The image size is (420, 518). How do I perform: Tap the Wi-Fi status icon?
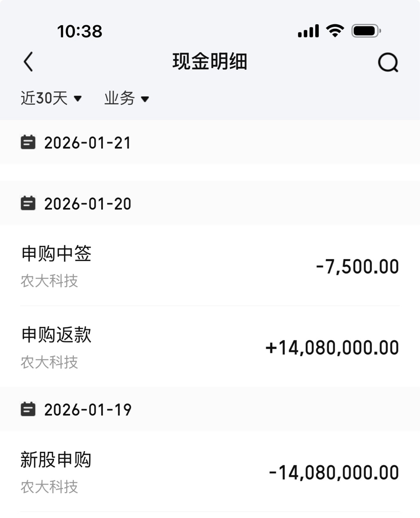point(335,31)
